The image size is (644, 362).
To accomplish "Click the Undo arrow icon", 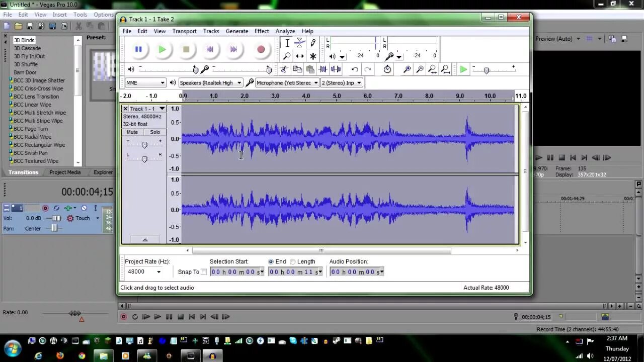I will point(355,69).
